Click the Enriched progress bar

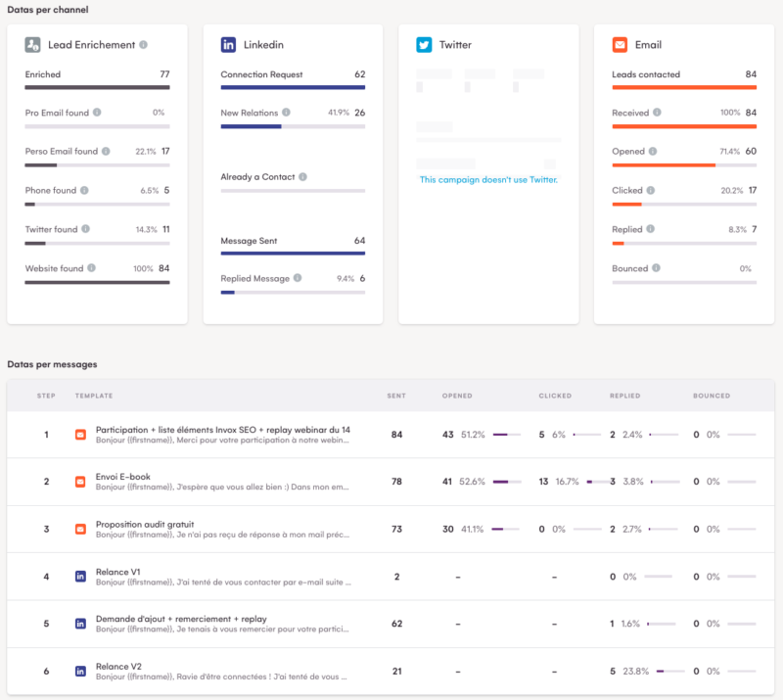(97, 87)
